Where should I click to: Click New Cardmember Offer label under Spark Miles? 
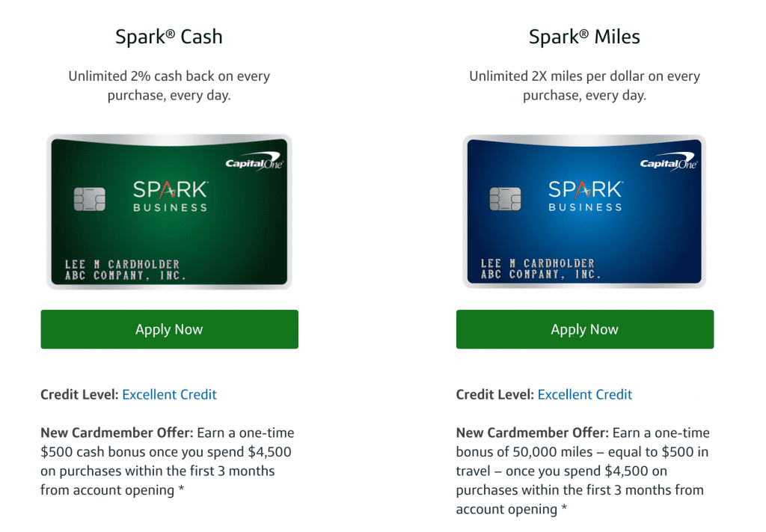coord(533,432)
